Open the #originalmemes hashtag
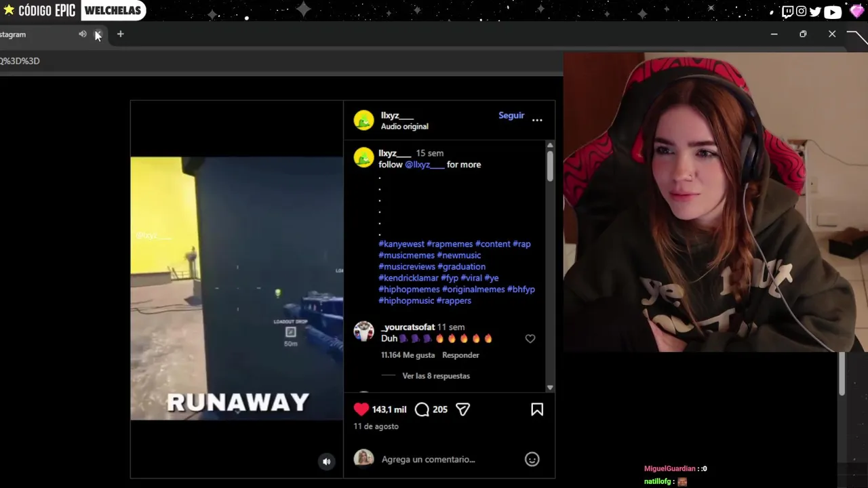The image size is (868, 488). click(x=473, y=289)
